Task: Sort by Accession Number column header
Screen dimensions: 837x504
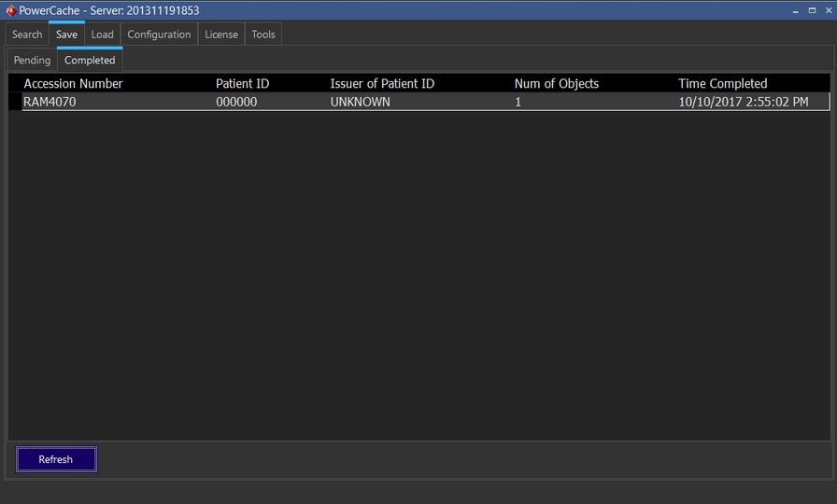Action: pyautogui.click(x=73, y=84)
